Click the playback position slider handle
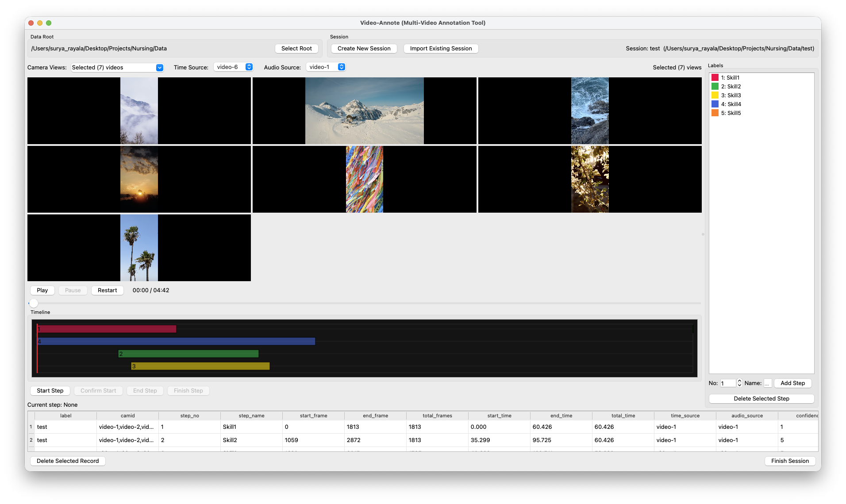This screenshot has width=846, height=504. coord(34,303)
